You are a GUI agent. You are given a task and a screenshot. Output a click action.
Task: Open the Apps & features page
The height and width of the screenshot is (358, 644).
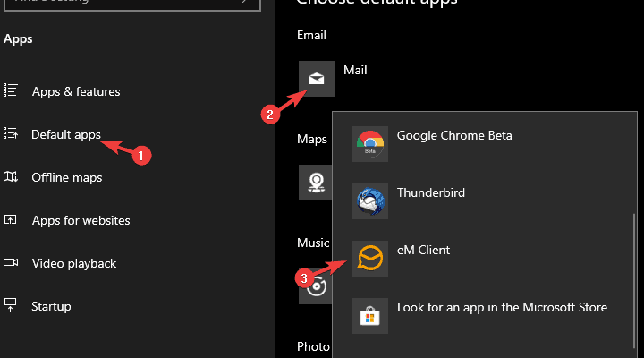click(x=76, y=91)
